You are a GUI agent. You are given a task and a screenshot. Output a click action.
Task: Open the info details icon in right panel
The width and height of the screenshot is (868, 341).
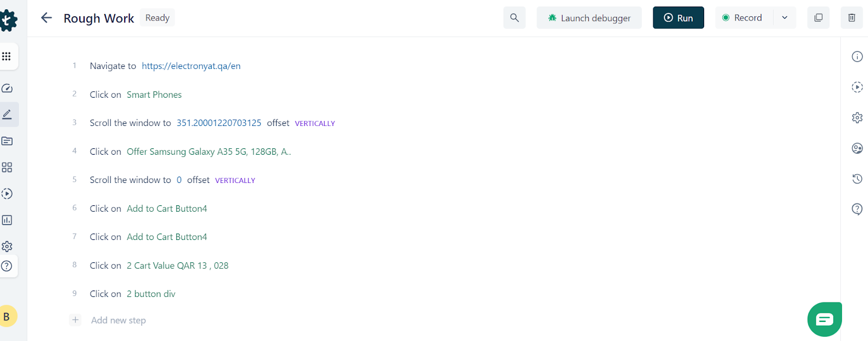point(857,56)
